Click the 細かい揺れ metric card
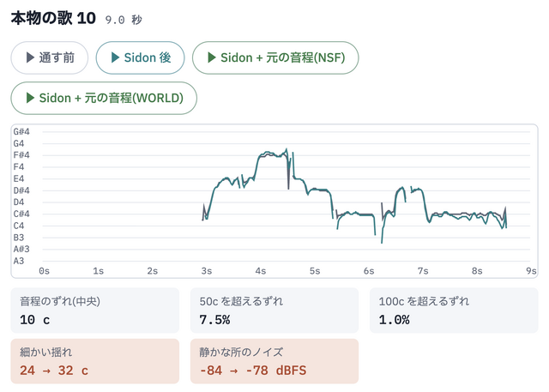Viewport: 549px width, 392px height. click(x=95, y=361)
